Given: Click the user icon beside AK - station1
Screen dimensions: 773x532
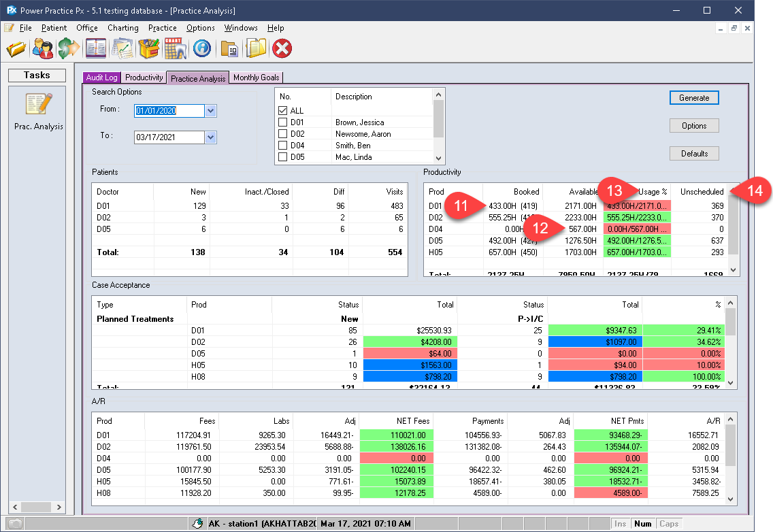Looking at the screenshot, I should click(198, 524).
